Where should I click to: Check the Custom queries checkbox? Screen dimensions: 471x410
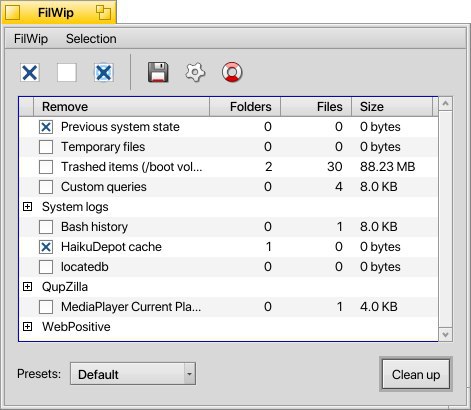[46, 187]
